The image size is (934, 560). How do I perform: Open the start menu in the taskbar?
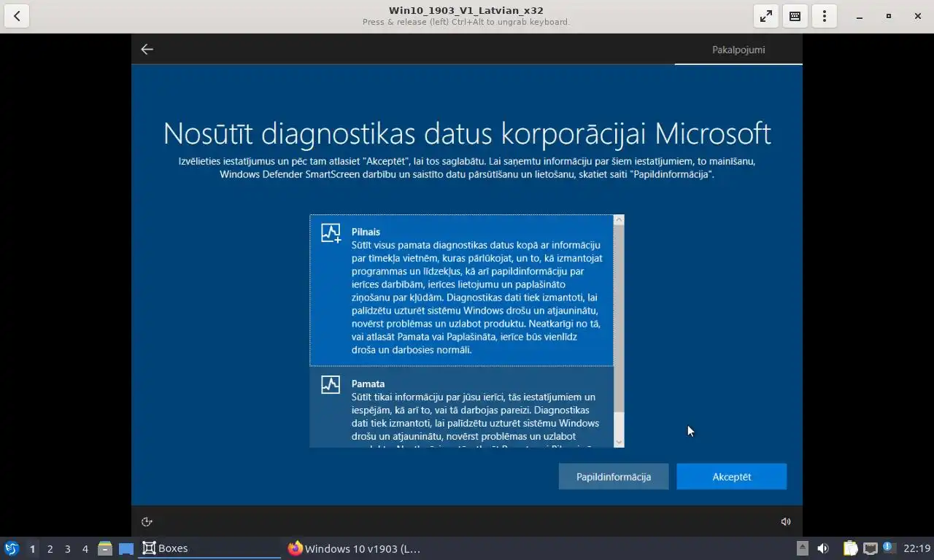12,548
